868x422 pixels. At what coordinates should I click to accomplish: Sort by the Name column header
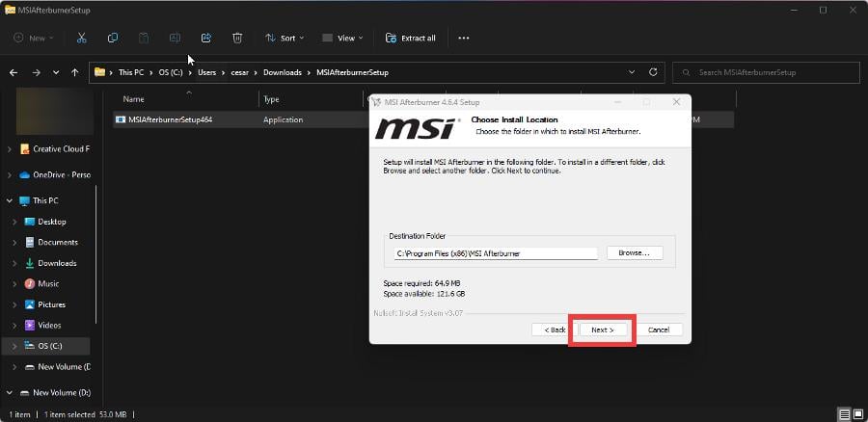click(x=133, y=99)
